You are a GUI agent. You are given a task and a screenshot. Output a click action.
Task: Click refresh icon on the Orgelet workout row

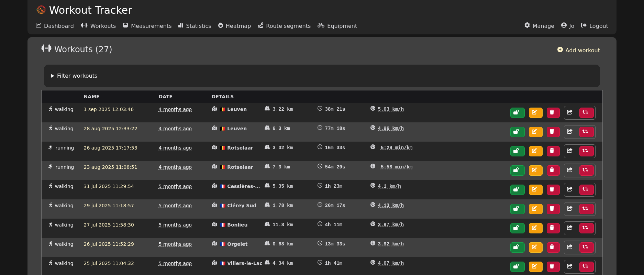(586, 247)
